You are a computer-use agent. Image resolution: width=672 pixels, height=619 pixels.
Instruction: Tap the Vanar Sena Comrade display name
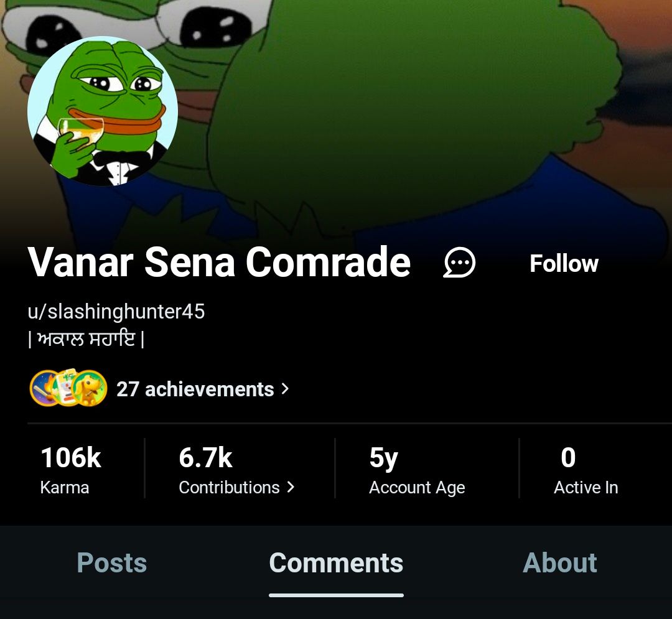[x=219, y=262]
